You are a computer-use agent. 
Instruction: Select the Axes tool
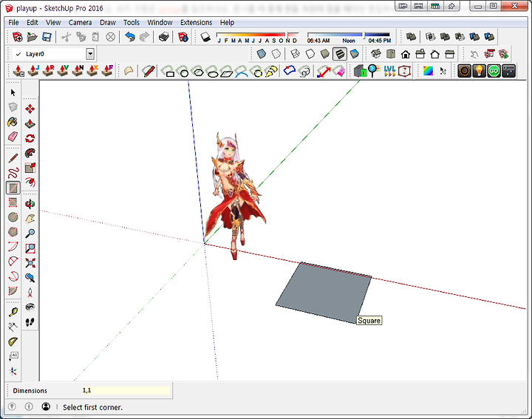(13, 371)
